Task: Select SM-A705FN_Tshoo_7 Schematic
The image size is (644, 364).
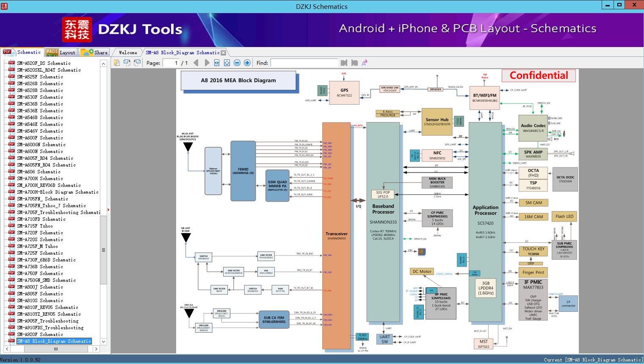Action: [51, 206]
